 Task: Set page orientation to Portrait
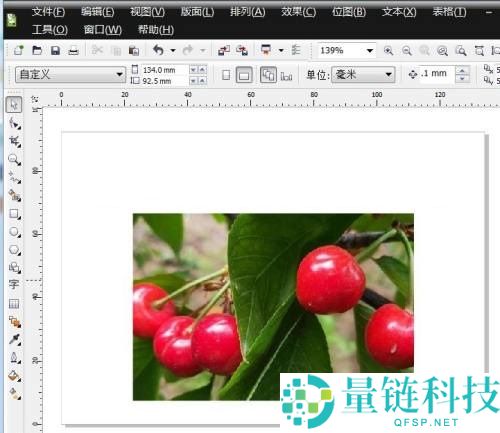(226, 75)
